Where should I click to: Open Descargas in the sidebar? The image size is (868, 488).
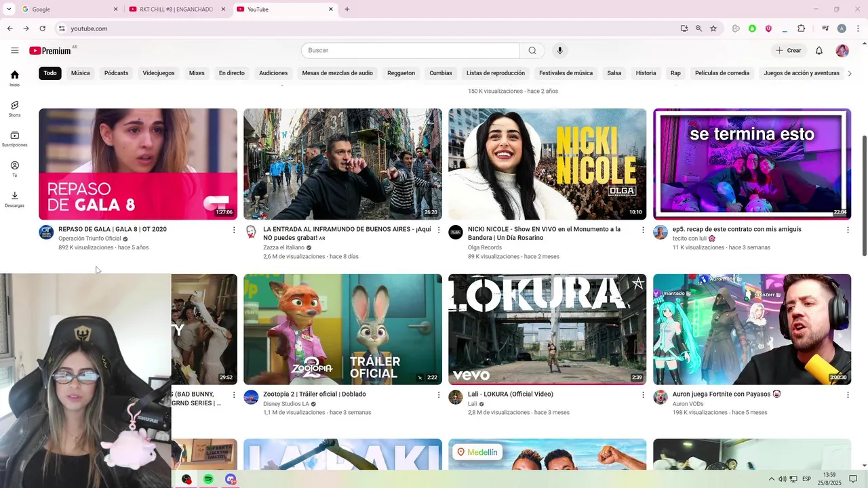coord(14,199)
